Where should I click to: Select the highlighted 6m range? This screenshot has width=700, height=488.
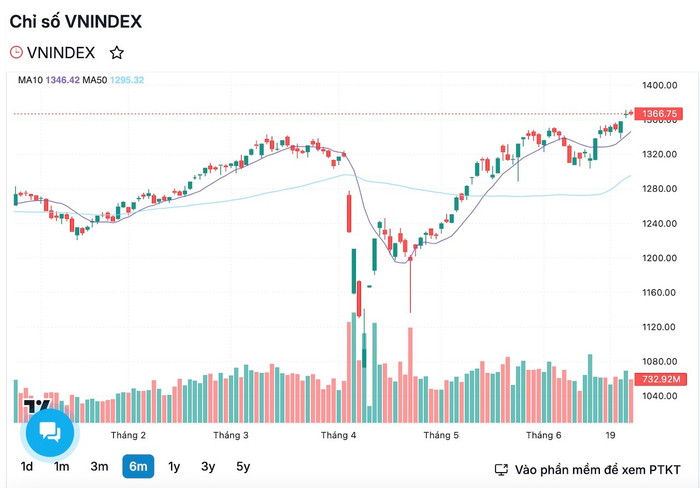(x=138, y=467)
